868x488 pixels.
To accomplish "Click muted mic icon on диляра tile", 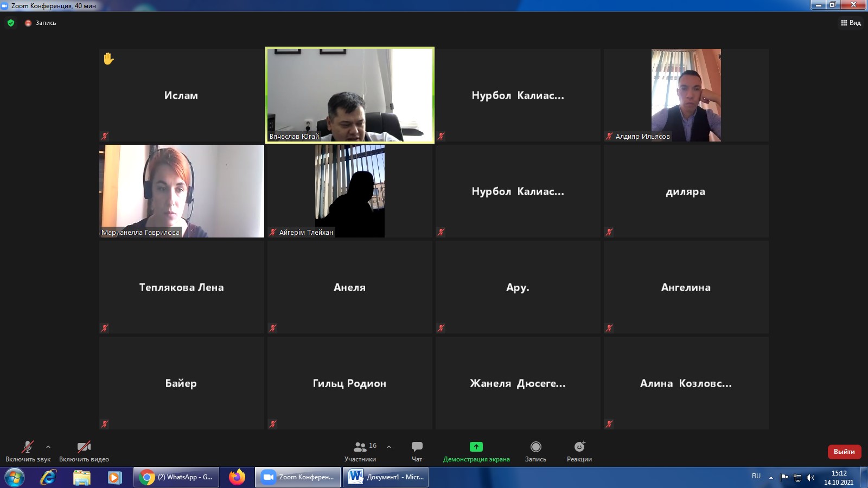I will pyautogui.click(x=609, y=232).
